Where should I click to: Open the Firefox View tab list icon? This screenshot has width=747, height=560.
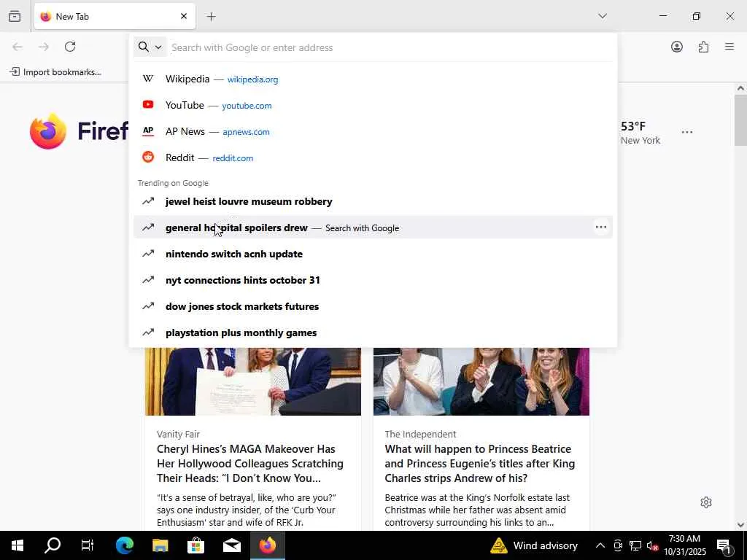click(x=15, y=16)
